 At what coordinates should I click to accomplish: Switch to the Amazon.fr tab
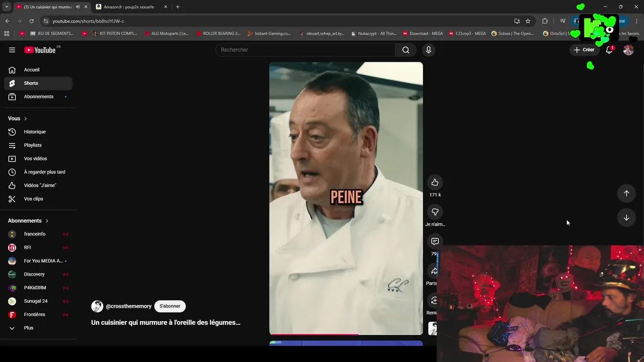[x=131, y=7]
